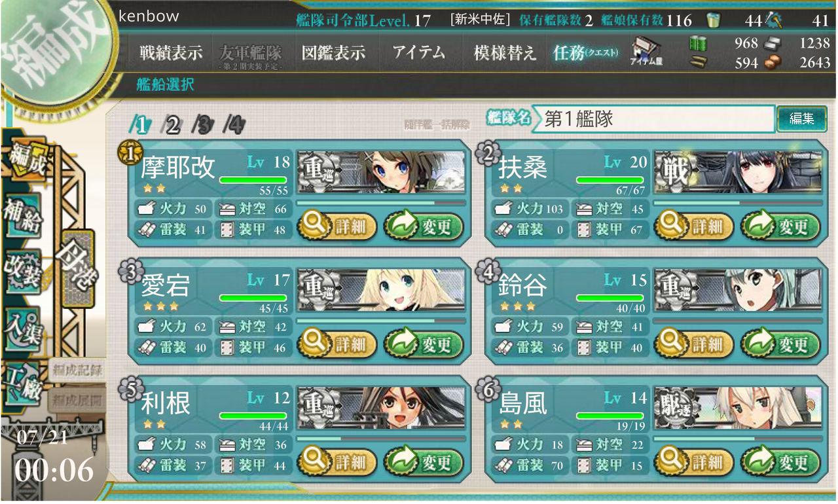Open the 改装 remodel sidebar icon
Viewport: 838px width, 504px height.
point(23,270)
